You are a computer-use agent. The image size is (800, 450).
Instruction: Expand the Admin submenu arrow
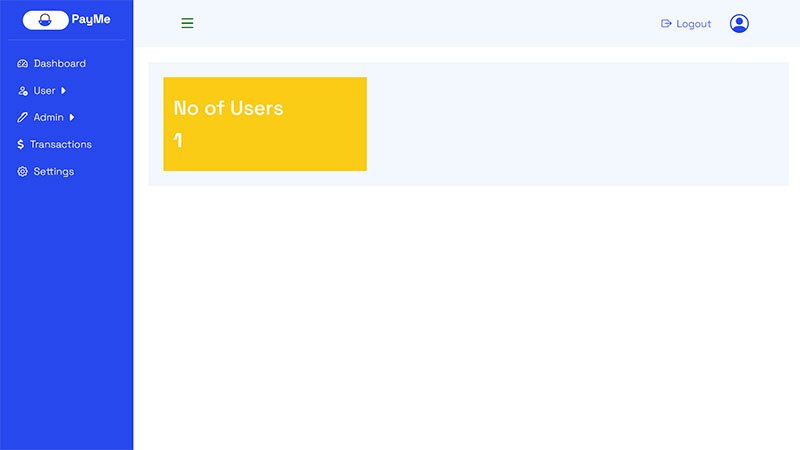(72, 117)
